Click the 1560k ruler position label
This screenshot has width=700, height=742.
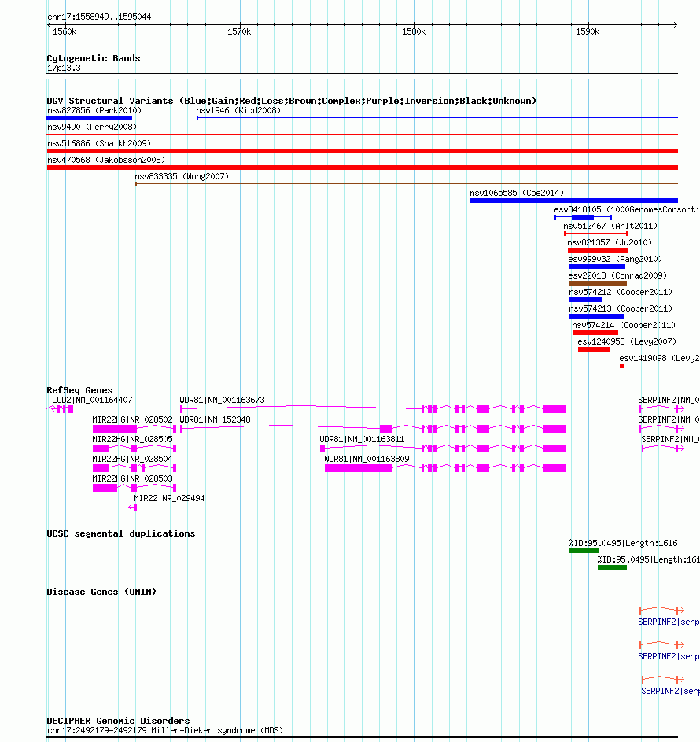tap(64, 31)
